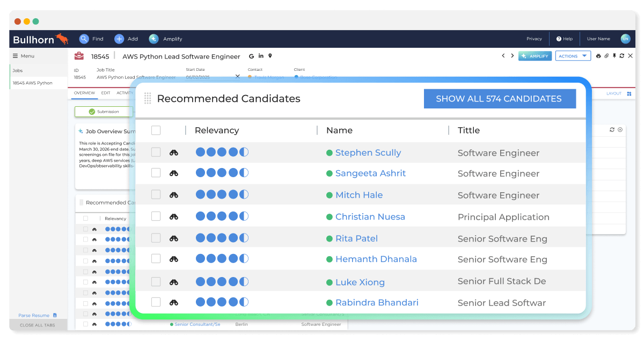Image resolution: width=644 pixels, height=364 pixels.
Task: Click binoculars icon for Stephen Scully
Action: click(174, 152)
